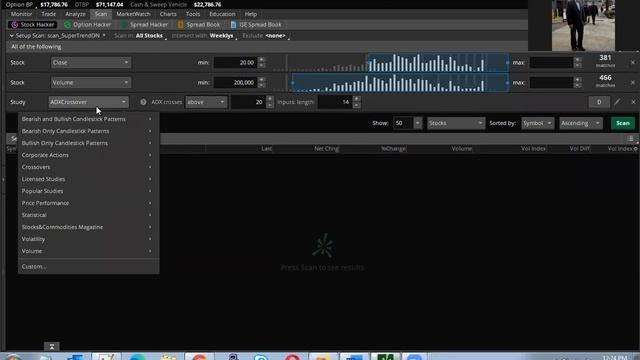Open the Stocks&Commodities Magazine submenu
Screen dimensions: 640x360
point(88,227)
